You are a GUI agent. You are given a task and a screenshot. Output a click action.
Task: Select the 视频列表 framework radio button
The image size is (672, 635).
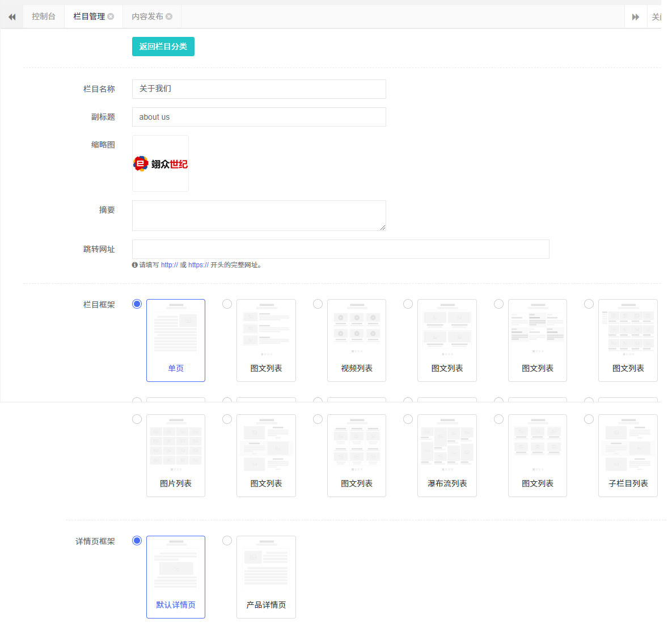[318, 304]
